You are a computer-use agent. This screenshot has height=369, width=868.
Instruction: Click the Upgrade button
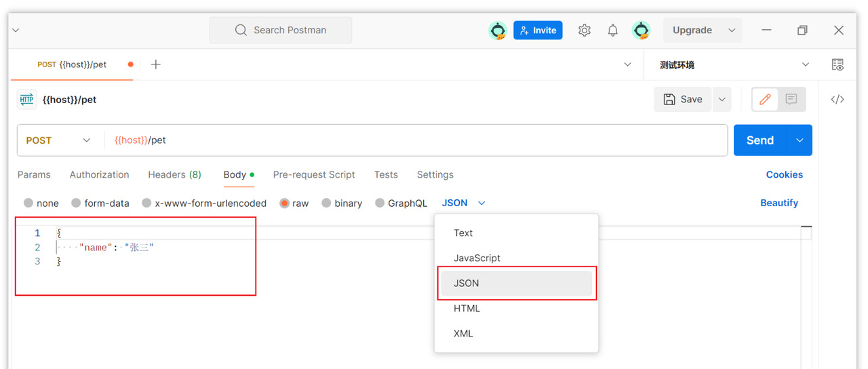point(692,31)
